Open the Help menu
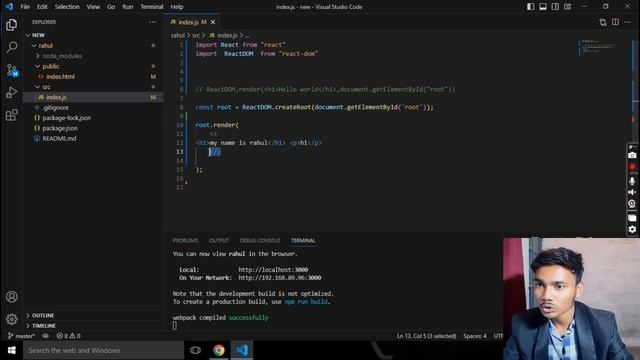Screen dimensions: 640x360 tap(177, 7)
